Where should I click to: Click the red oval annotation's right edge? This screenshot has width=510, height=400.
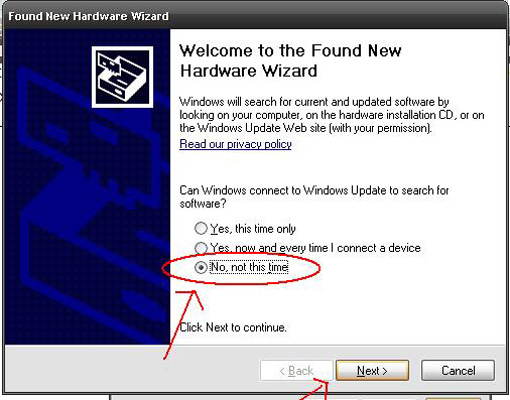pyautogui.click(x=319, y=268)
